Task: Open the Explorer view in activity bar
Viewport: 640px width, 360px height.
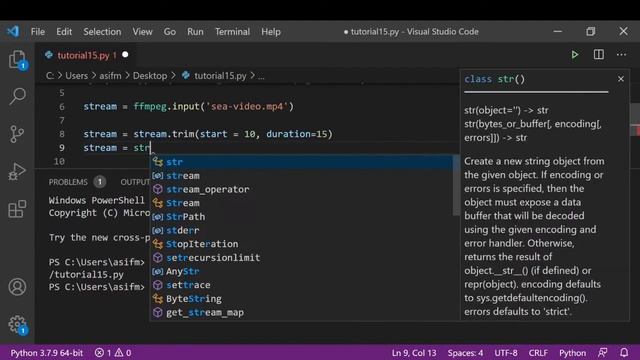Action: click(17, 60)
